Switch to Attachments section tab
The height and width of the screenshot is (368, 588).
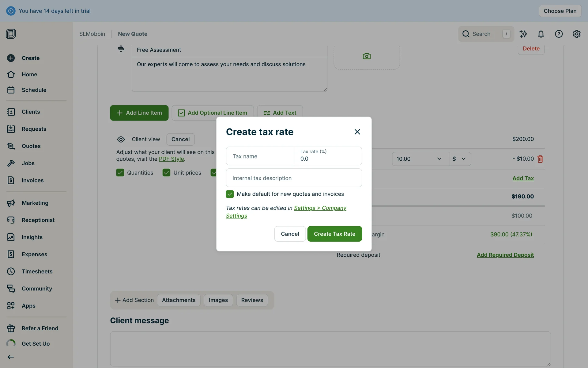pyautogui.click(x=179, y=300)
